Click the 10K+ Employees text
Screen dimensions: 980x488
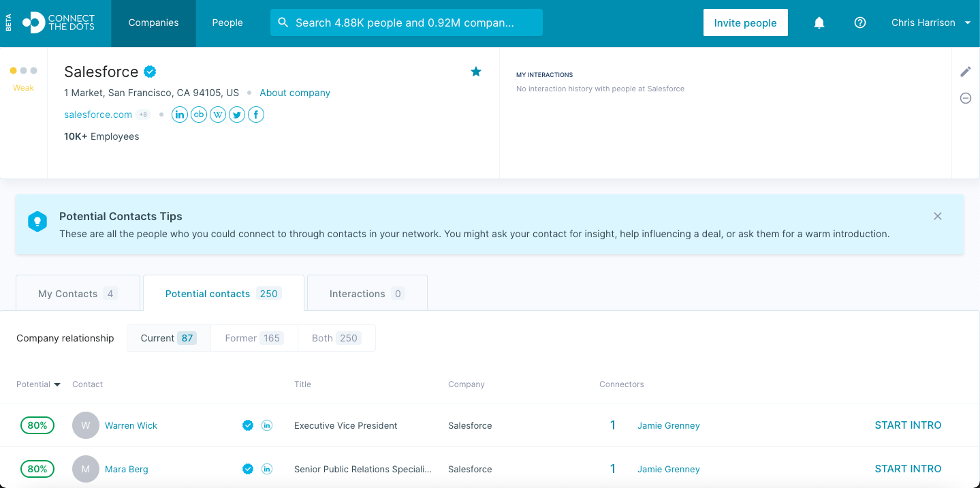pos(101,136)
